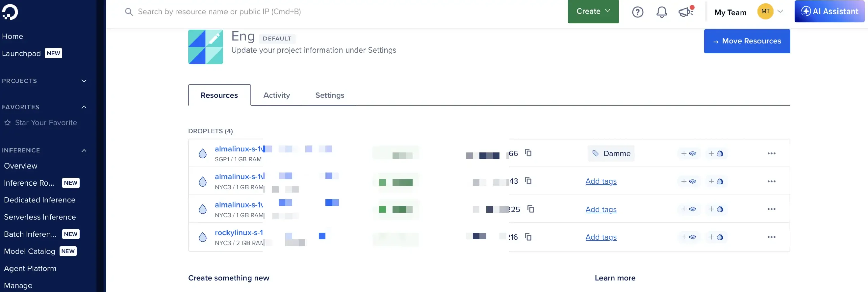Add droplet icon button in SGP1 row

(716, 153)
